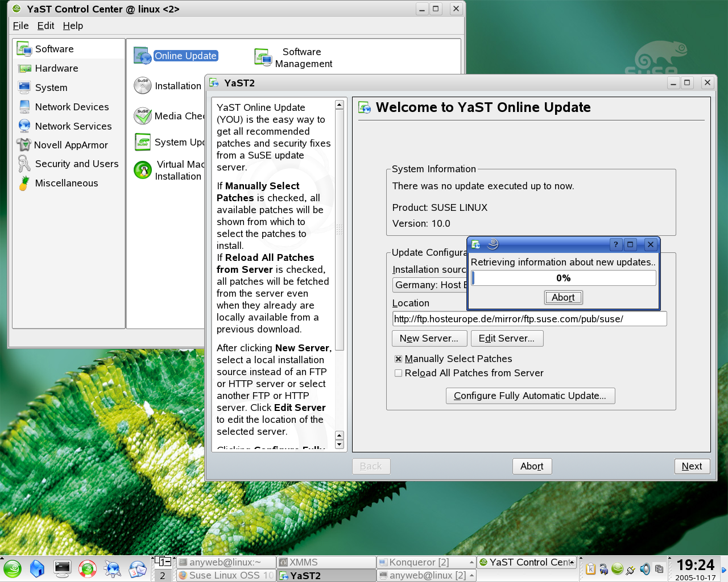This screenshot has width=728, height=582.
Task: Open the blue home folder panel icon
Action: [x=37, y=568]
